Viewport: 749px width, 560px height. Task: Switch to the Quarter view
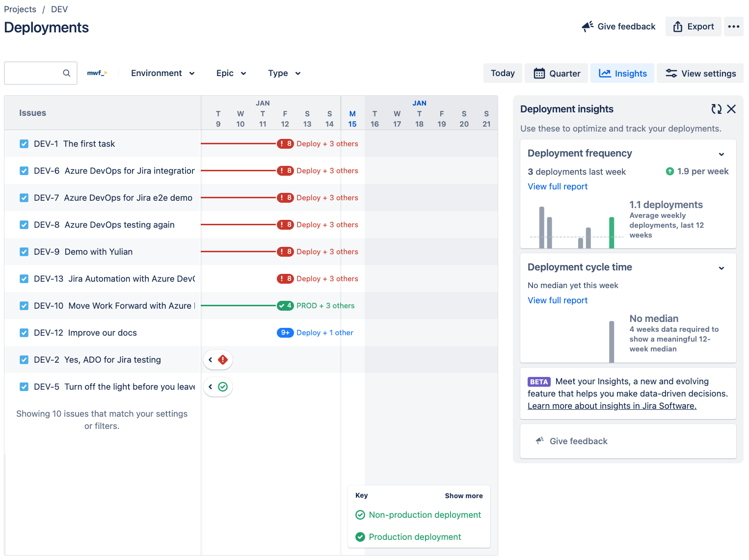(557, 73)
